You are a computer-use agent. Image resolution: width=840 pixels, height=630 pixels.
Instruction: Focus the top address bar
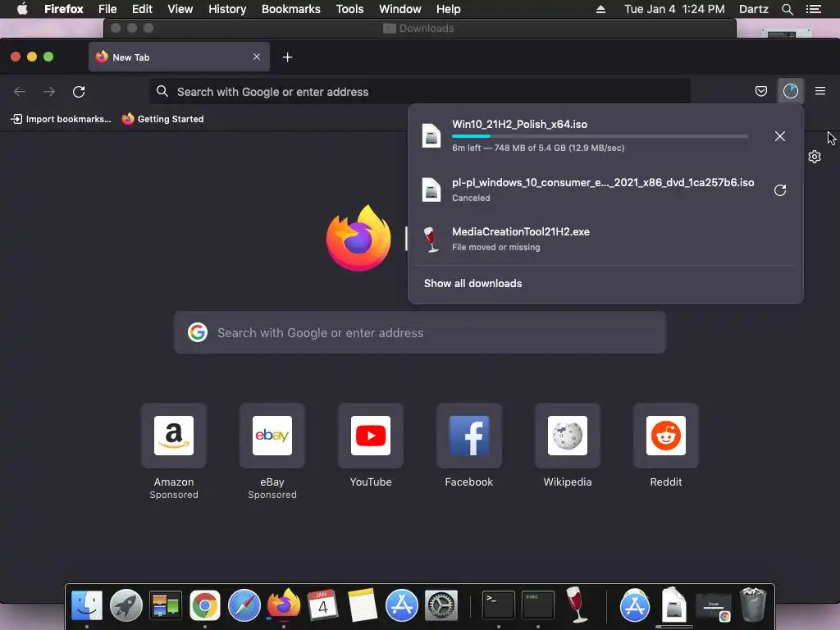coord(420,92)
